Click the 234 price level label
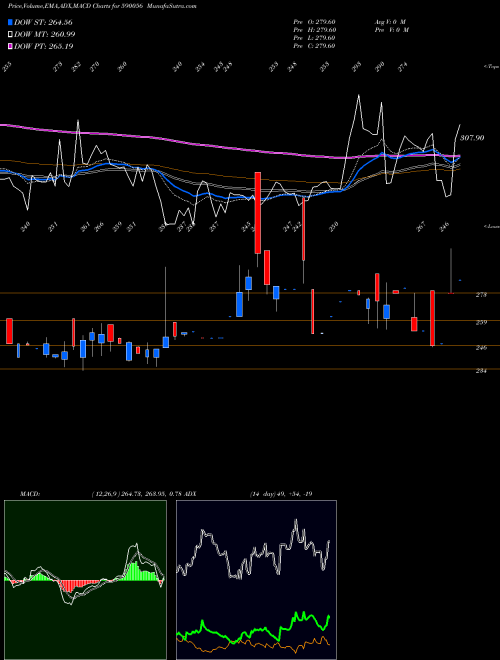The width and height of the screenshot is (500, 660). [481, 371]
